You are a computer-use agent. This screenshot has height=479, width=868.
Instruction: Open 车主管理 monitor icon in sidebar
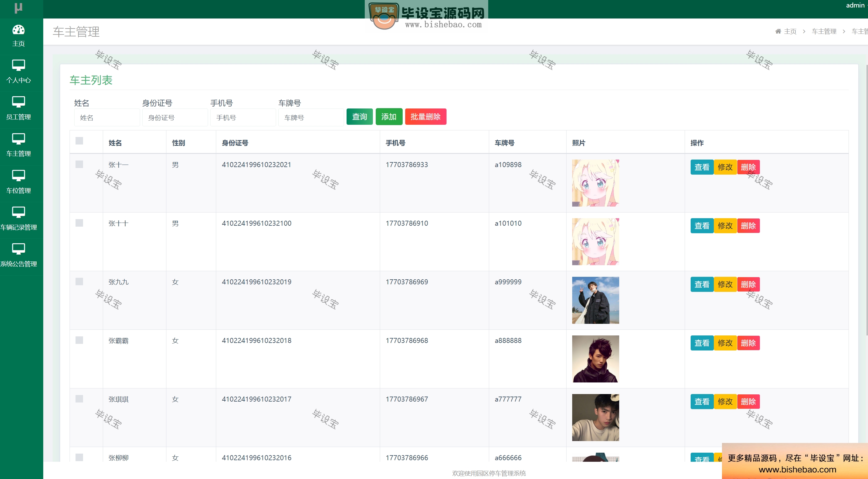(x=18, y=138)
